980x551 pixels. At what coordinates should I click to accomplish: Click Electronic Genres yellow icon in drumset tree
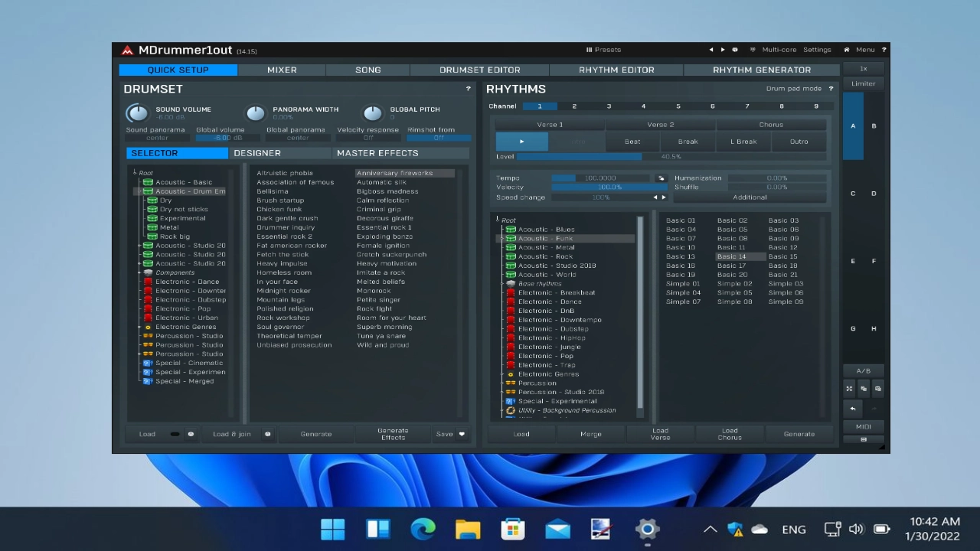coord(148,327)
